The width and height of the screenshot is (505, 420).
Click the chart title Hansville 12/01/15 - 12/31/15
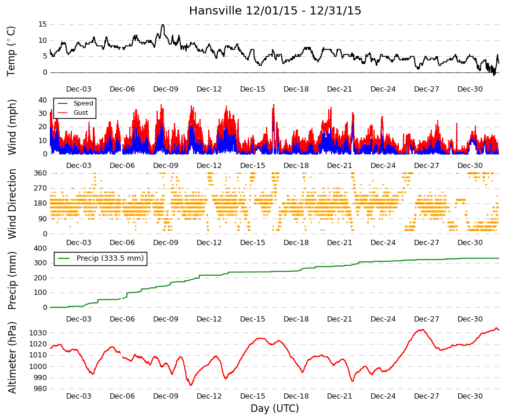(x=275, y=10)
